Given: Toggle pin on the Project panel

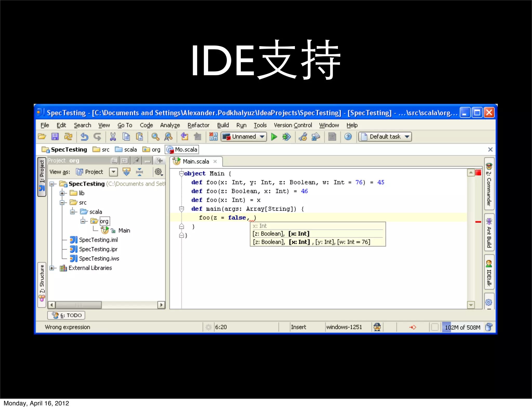Looking at the screenshot, I should click(x=136, y=161).
